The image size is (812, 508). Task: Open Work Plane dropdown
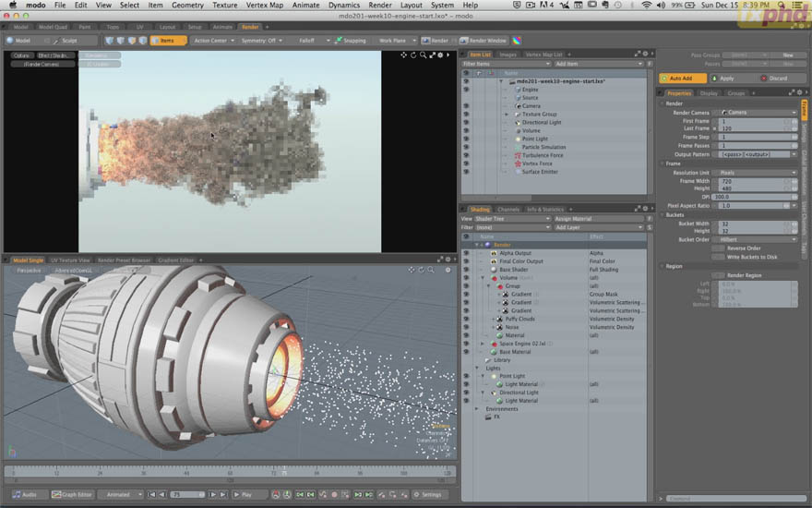pyautogui.click(x=395, y=41)
